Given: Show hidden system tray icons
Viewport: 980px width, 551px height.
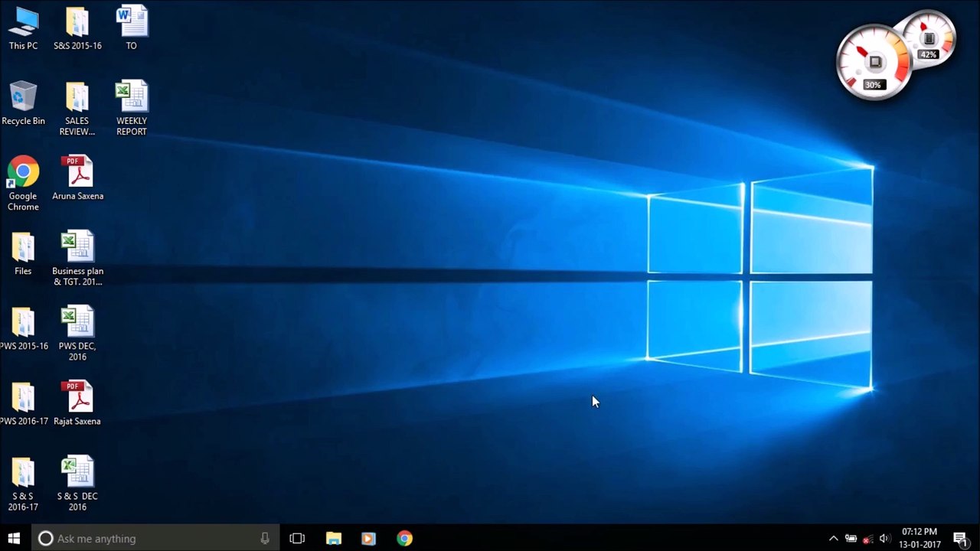Looking at the screenshot, I should pos(833,538).
